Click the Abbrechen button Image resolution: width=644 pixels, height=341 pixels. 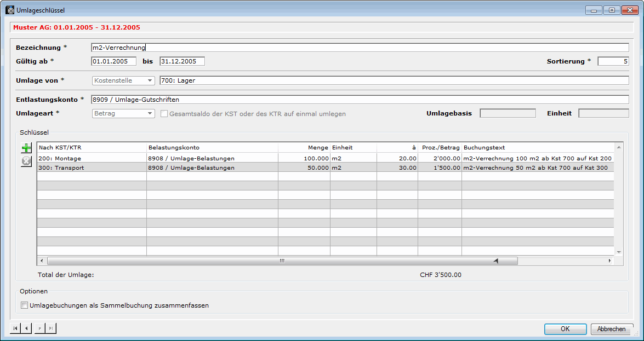pyautogui.click(x=612, y=329)
